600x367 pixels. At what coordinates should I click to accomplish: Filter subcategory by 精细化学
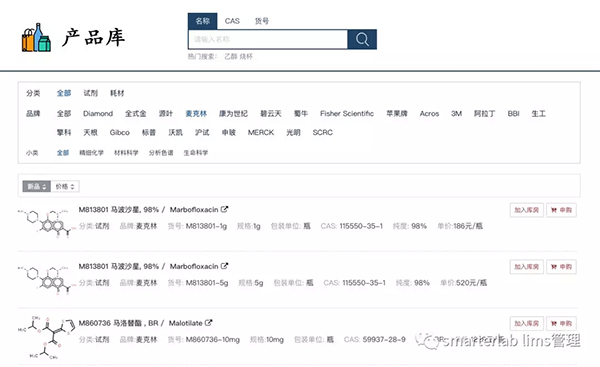[x=91, y=153]
